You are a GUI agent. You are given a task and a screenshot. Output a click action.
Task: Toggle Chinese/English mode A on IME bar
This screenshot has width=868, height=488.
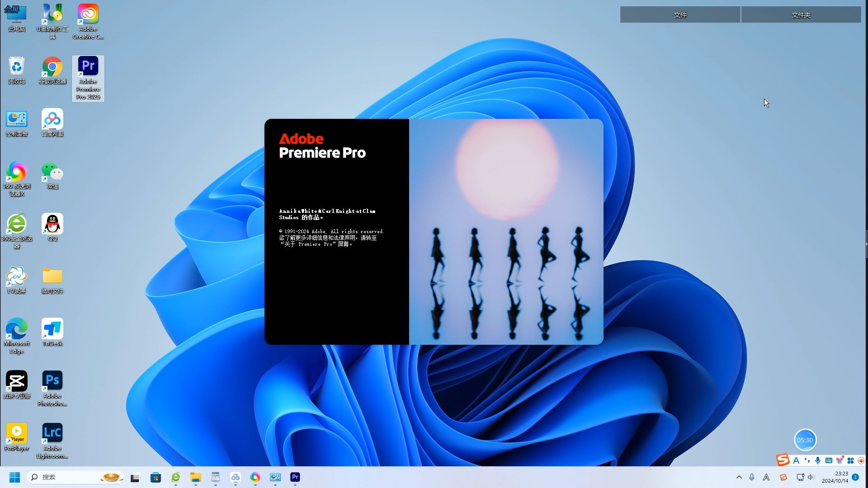(x=796, y=460)
